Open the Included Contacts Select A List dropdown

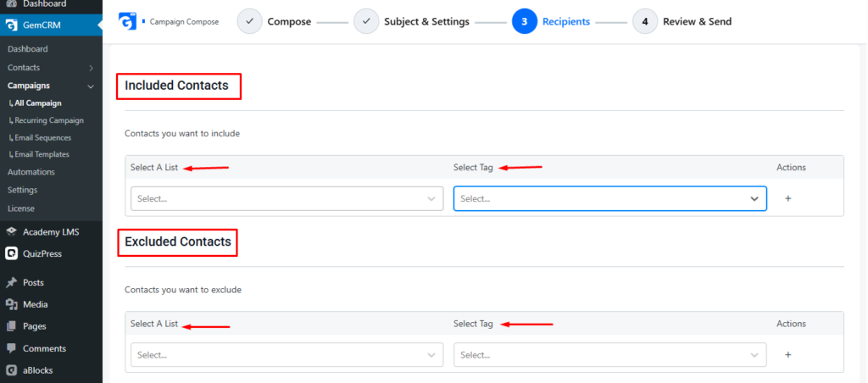(x=287, y=198)
